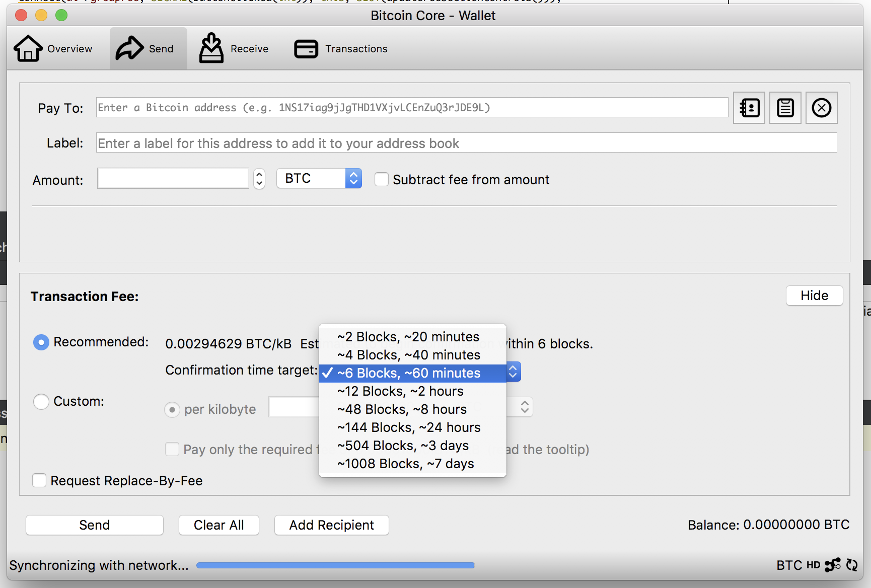Click the confirmation time target dropdown arrows
871x588 pixels.
pos(513,372)
